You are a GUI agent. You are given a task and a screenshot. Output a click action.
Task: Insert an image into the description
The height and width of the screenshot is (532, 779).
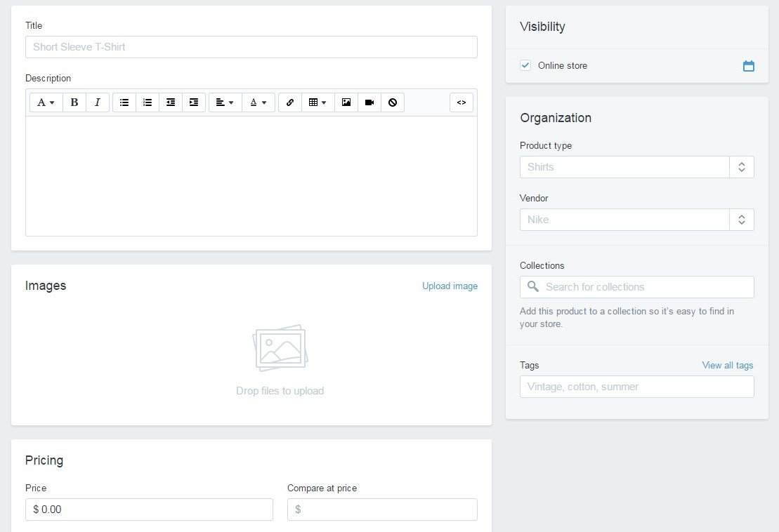346,102
